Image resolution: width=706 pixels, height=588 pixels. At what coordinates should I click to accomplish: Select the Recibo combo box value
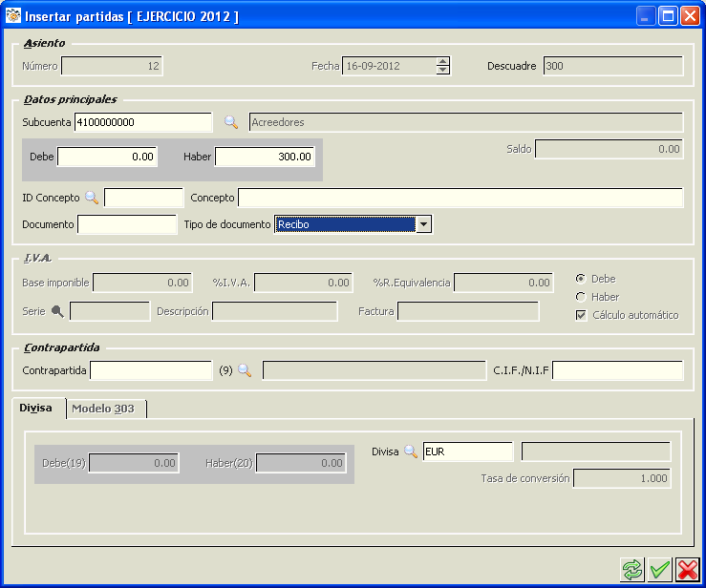[345, 224]
